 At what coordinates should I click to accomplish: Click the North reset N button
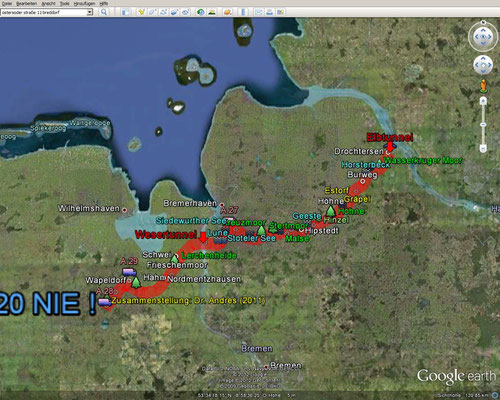[x=483, y=23]
